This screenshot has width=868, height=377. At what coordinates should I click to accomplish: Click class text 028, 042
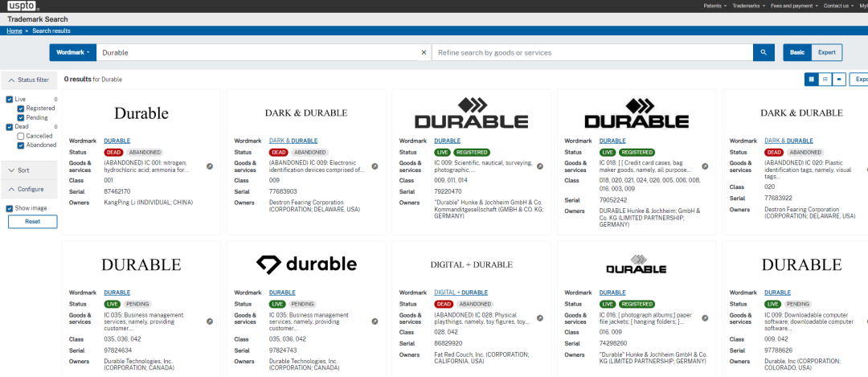click(446, 332)
